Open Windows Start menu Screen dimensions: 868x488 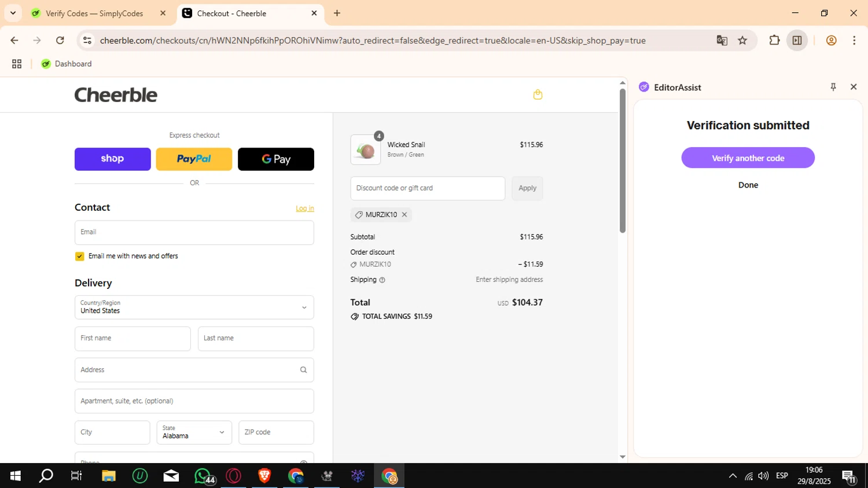click(16, 476)
